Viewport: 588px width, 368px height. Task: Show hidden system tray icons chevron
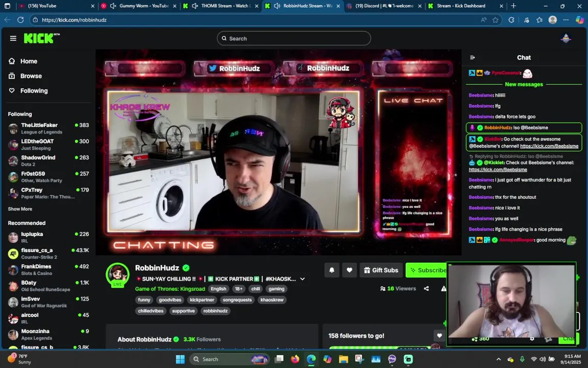pos(498,359)
